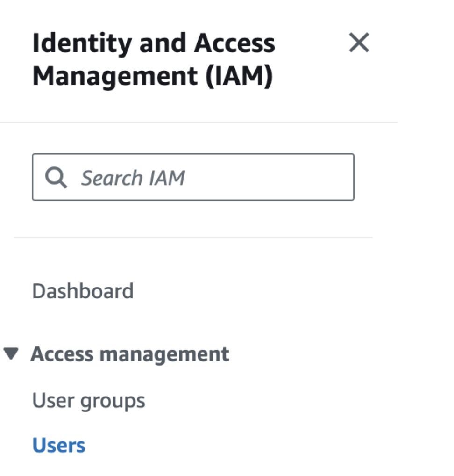Select the highlighted Users menu item

pyautogui.click(x=59, y=445)
